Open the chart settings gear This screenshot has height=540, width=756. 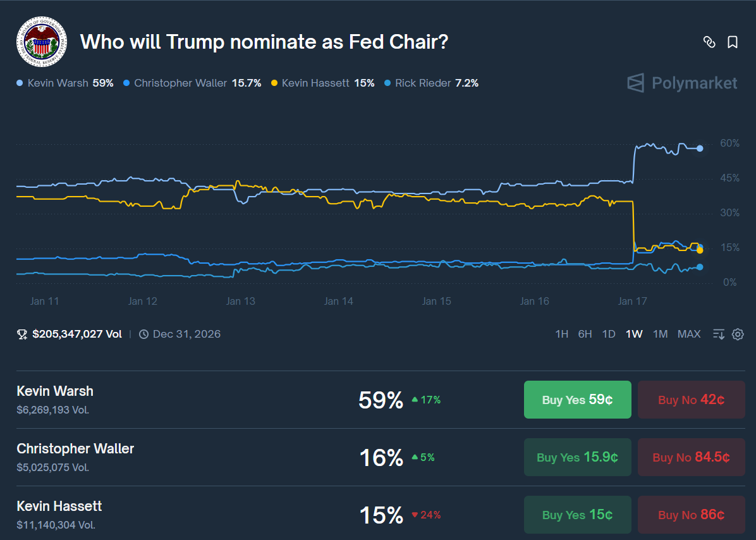click(738, 334)
